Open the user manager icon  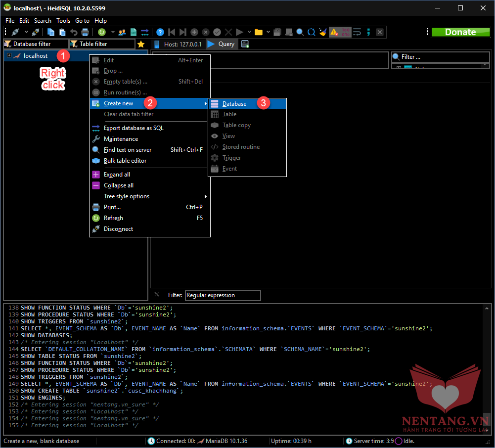pyautogui.click(x=122, y=32)
